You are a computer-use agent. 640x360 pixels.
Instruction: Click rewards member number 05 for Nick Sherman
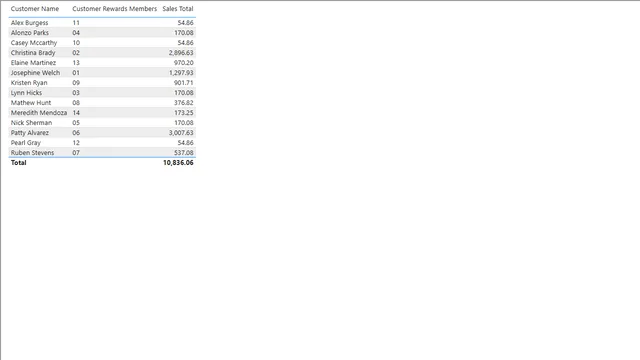coord(76,123)
